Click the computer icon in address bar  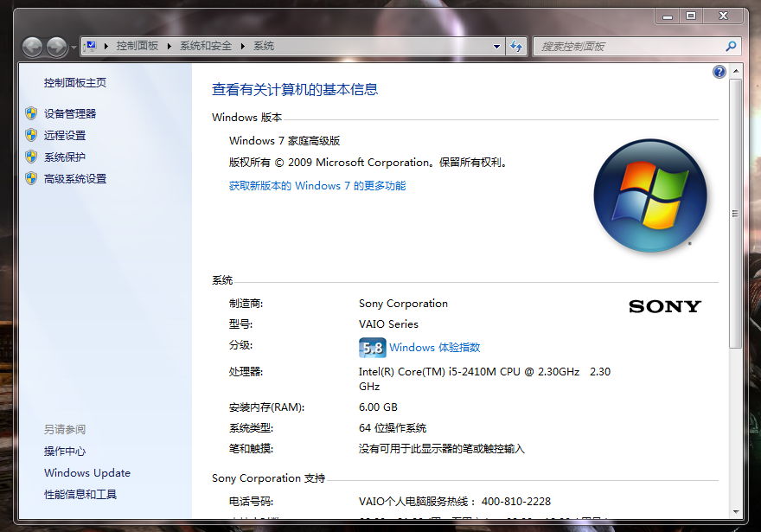(90, 46)
